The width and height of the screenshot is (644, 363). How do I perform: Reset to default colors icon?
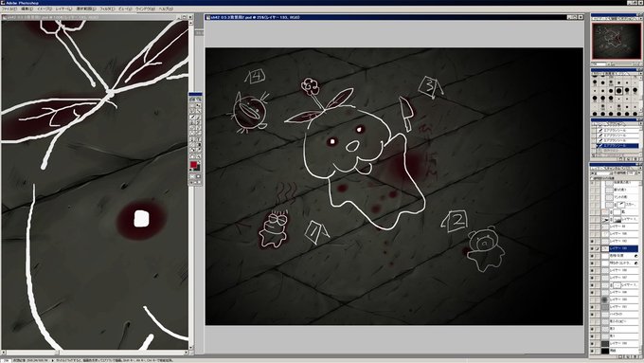pos(190,170)
